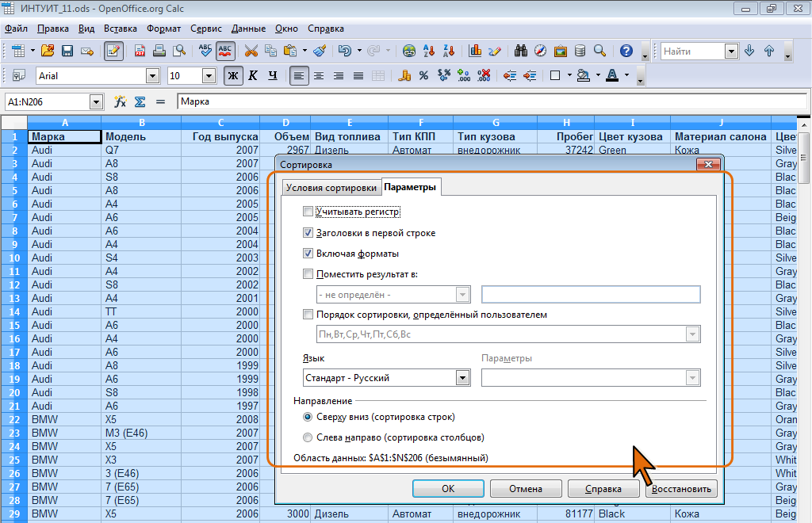This screenshot has width=812, height=523.
Task: Click Function Wizard fx icon
Action: click(x=121, y=101)
